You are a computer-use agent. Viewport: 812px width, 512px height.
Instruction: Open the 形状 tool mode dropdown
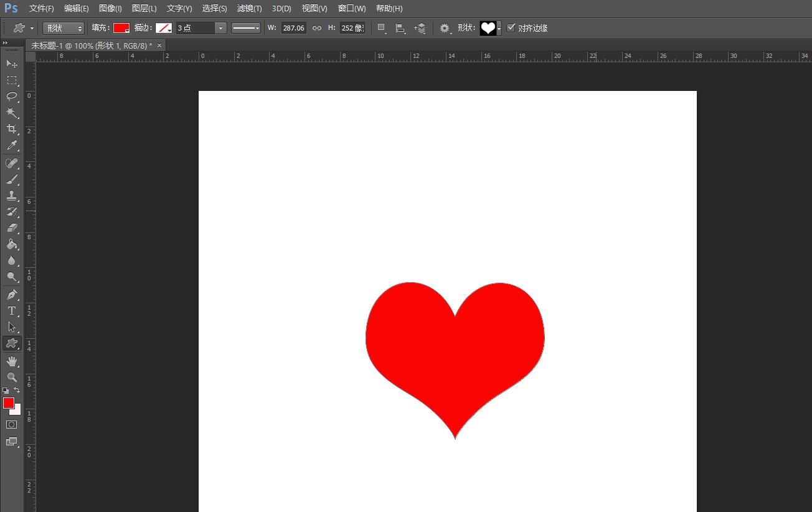tap(64, 28)
